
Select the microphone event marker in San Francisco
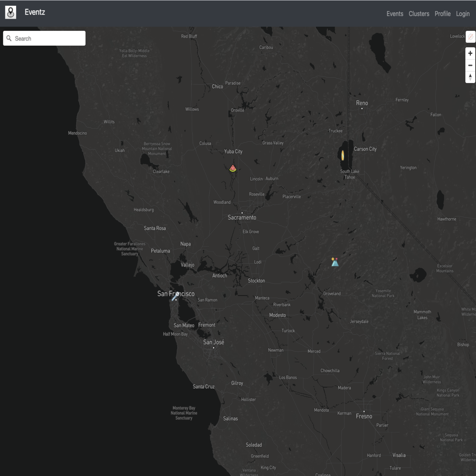(x=175, y=297)
